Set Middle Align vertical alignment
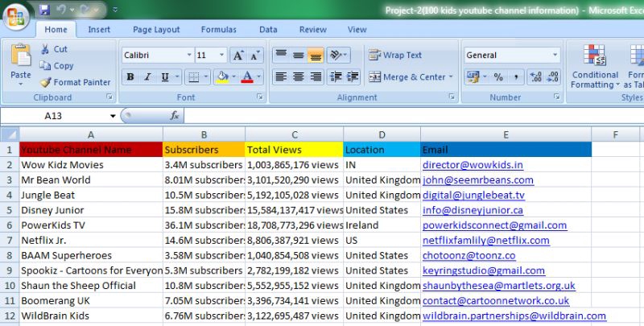This screenshot has height=326, width=644. click(299, 55)
